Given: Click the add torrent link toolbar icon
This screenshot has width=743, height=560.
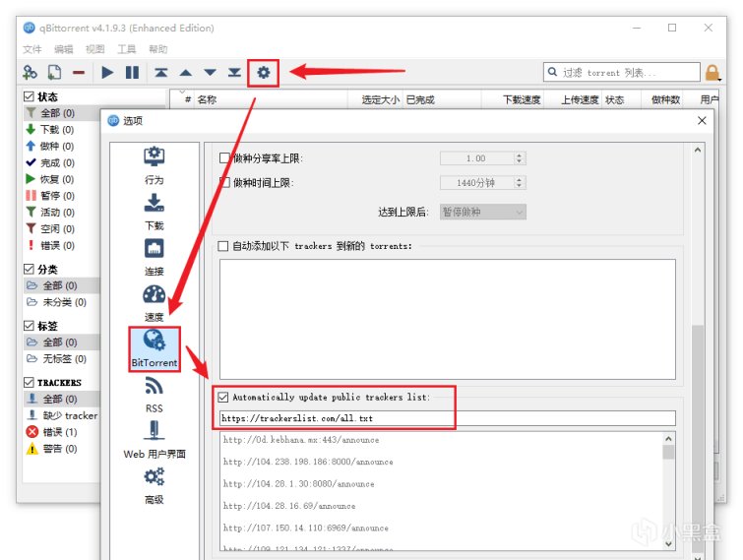Looking at the screenshot, I should tap(30, 73).
